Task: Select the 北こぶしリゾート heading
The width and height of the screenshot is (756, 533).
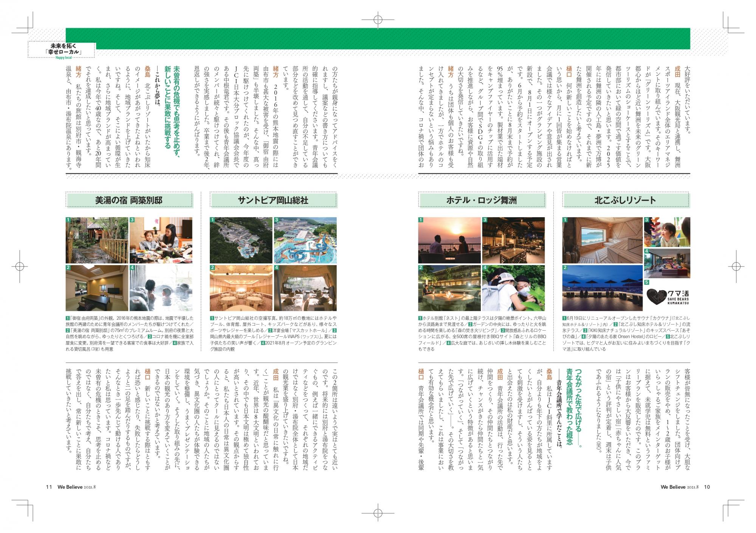Action: tap(626, 200)
